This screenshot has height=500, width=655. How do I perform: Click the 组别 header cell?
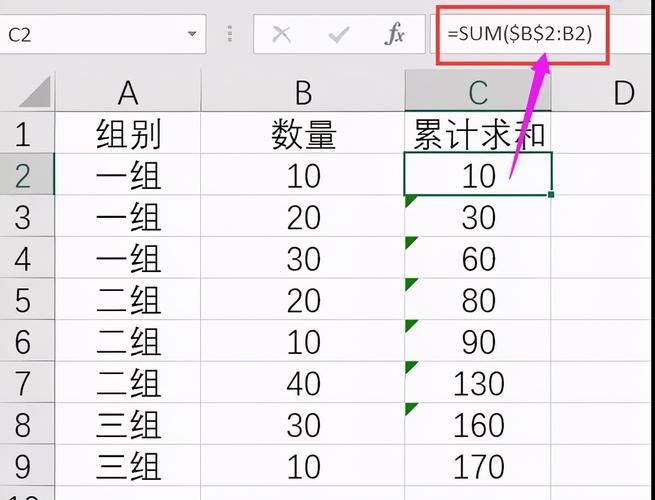coord(128,133)
